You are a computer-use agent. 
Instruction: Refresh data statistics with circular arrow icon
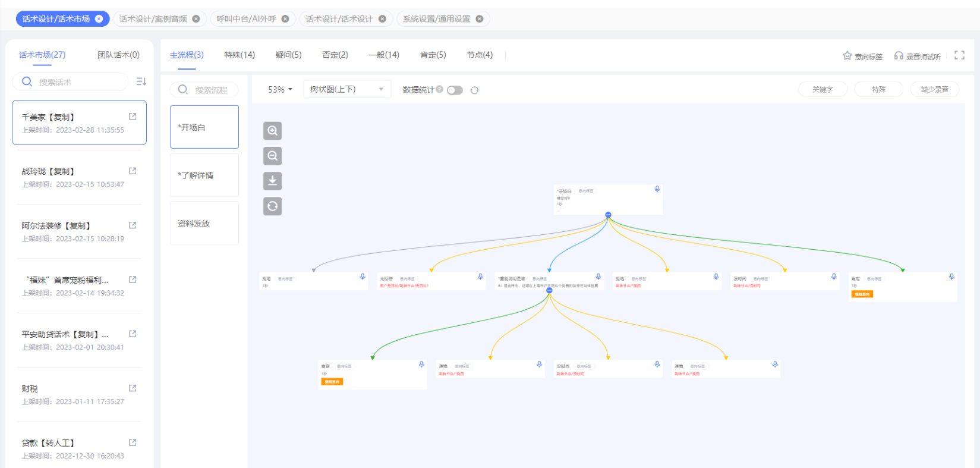click(x=474, y=90)
